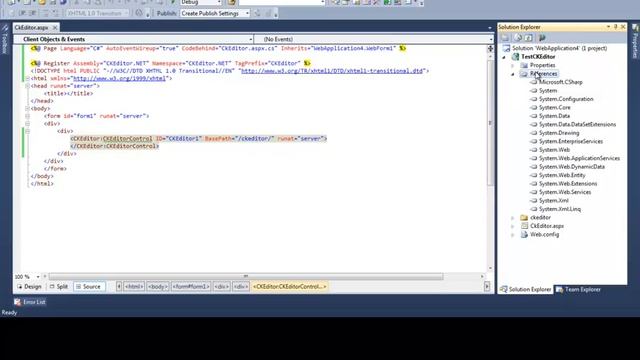
Task: Click breadcrumb scroll-right arrow
Action: (487, 287)
